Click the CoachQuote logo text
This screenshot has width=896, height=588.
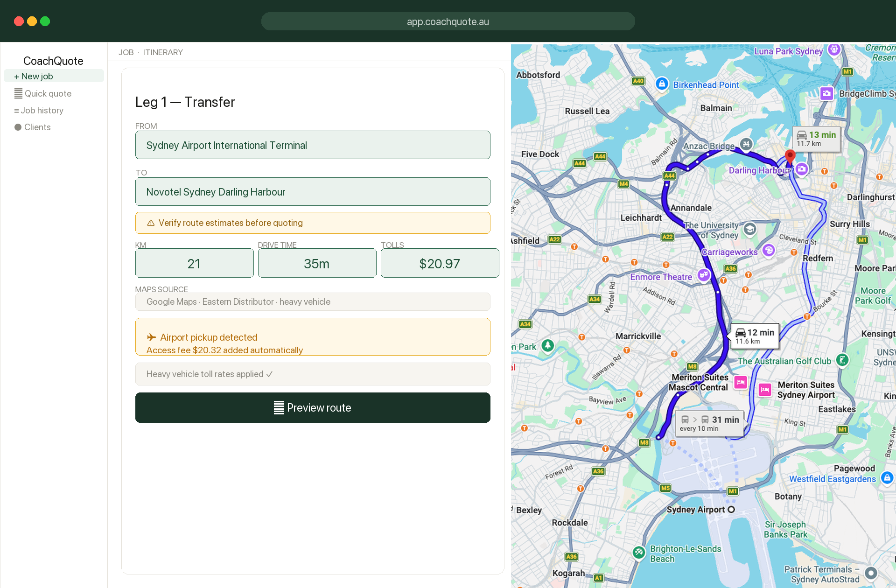coord(53,61)
